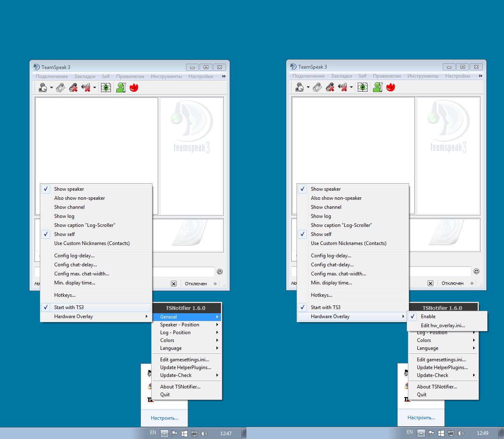Click Настроить... link in right tray popup
Image resolution: width=504 pixels, height=439 pixels.
click(421, 418)
